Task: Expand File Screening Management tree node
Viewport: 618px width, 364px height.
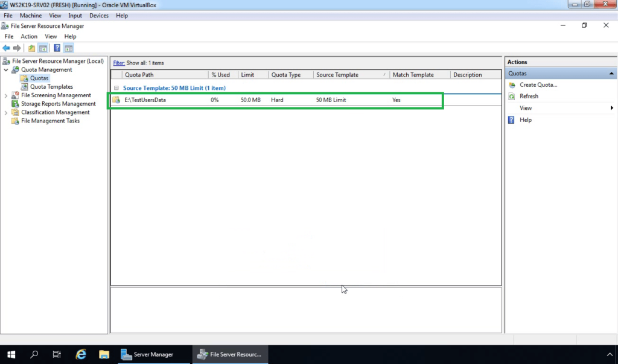Action: click(6, 95)
